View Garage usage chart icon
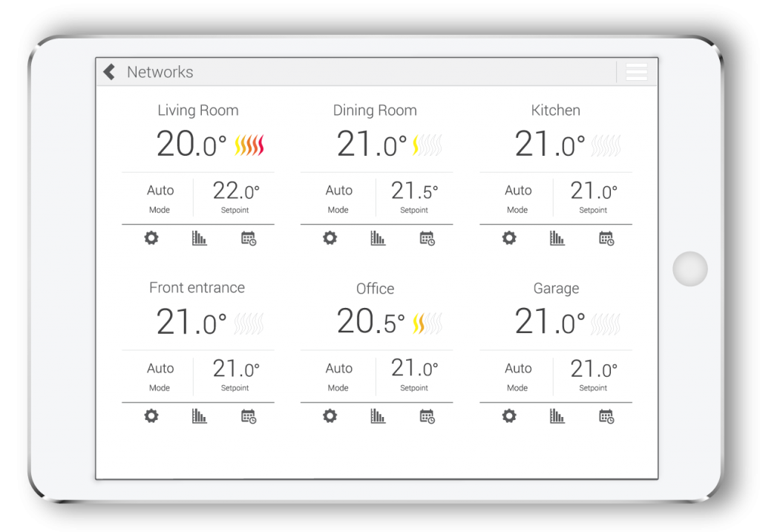 pos(557,416)
